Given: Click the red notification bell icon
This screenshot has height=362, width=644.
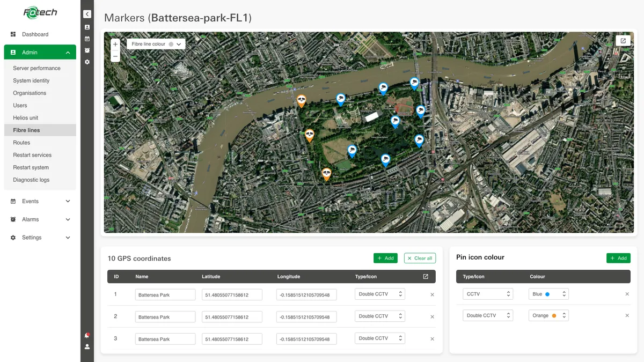Looking at the screenshot, I should tap(87, 335).
